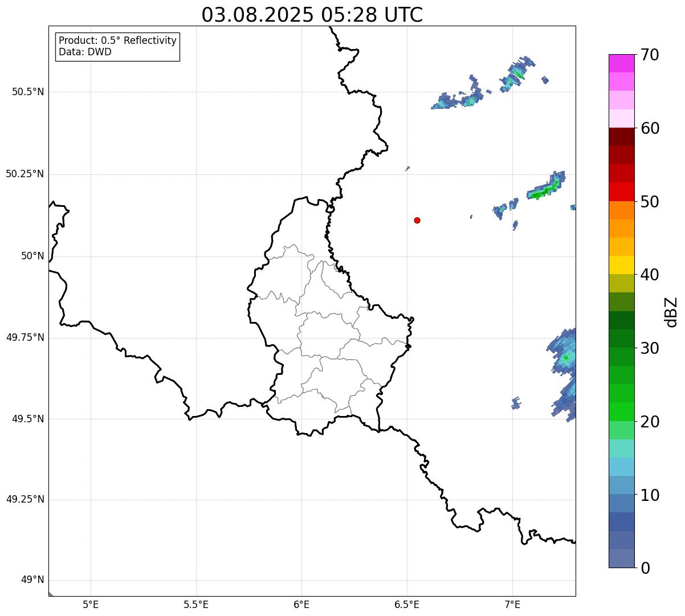Click the bright yellow colorbar segment above 40
Screen dimensions: 685x616
pyautogui.click(x=621, y=265)
